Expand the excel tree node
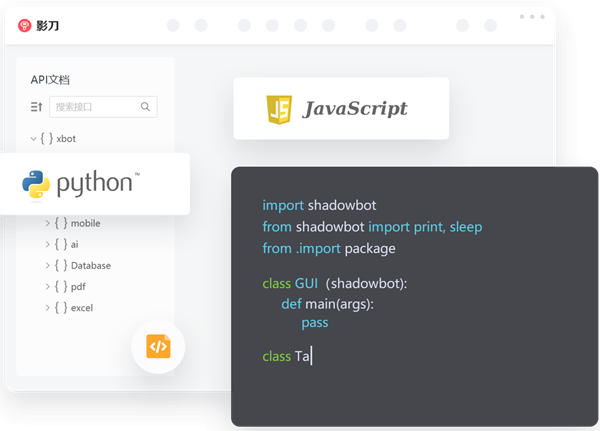600x431 pixels. 48,307
